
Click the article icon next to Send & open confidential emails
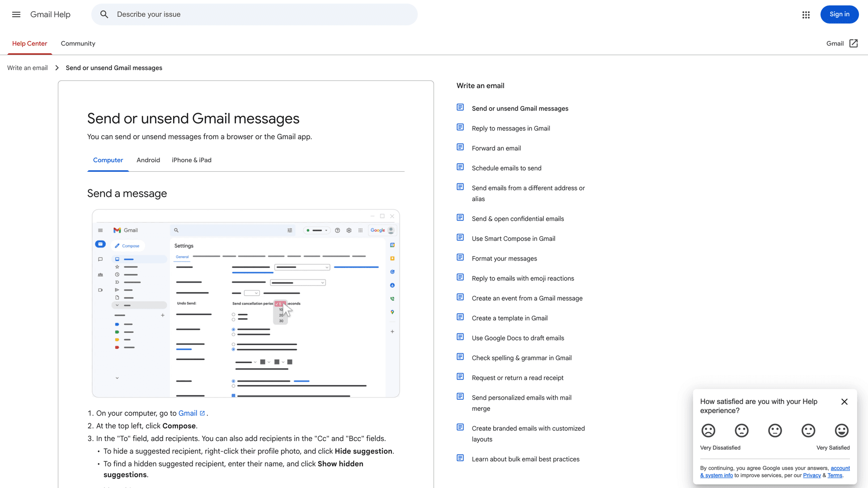point(460,217)
